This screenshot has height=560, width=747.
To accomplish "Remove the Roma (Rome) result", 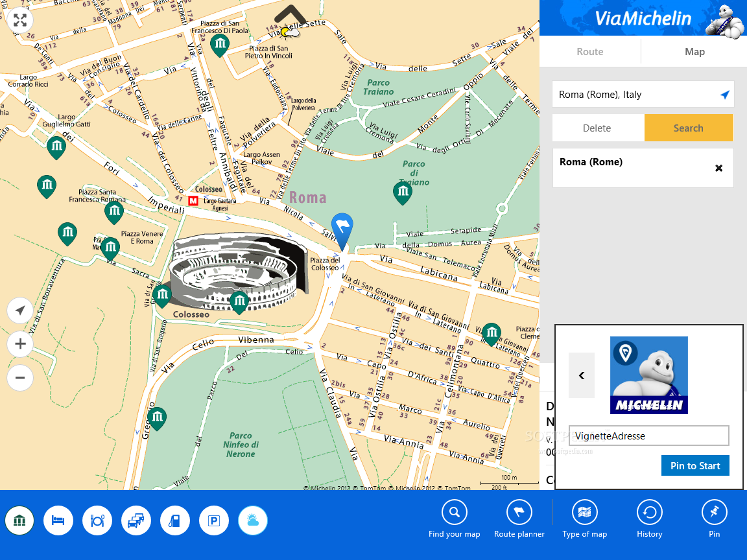I will [x=719, y=168].
